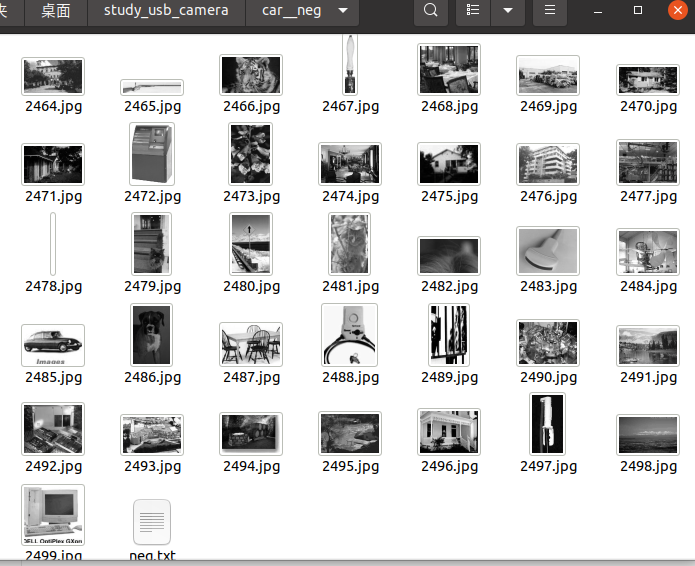Select the 2477.jpg factory thumbnail
The height and width of the screenshot is (566, 695).
[648, 163]
